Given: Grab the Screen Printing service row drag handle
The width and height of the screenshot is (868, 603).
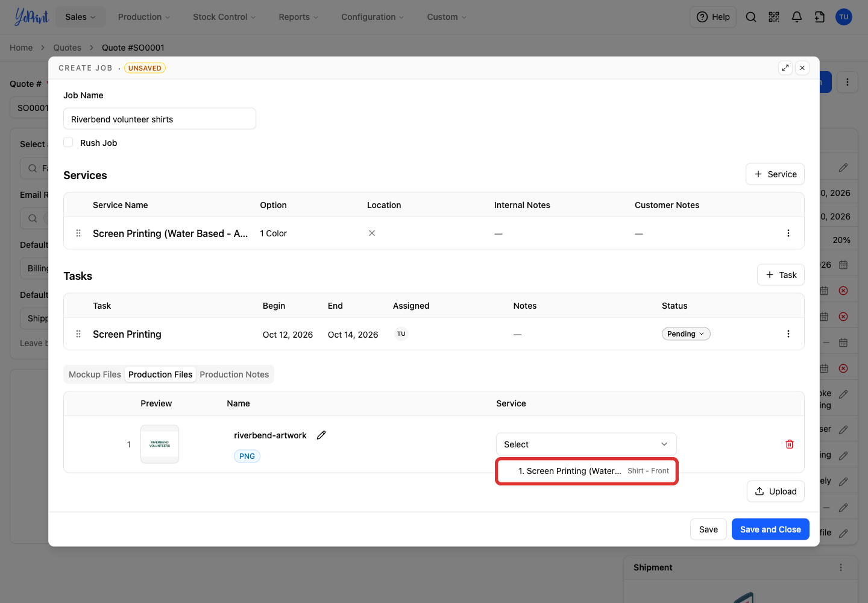Looking at the screenshot, I should [78, 233].
